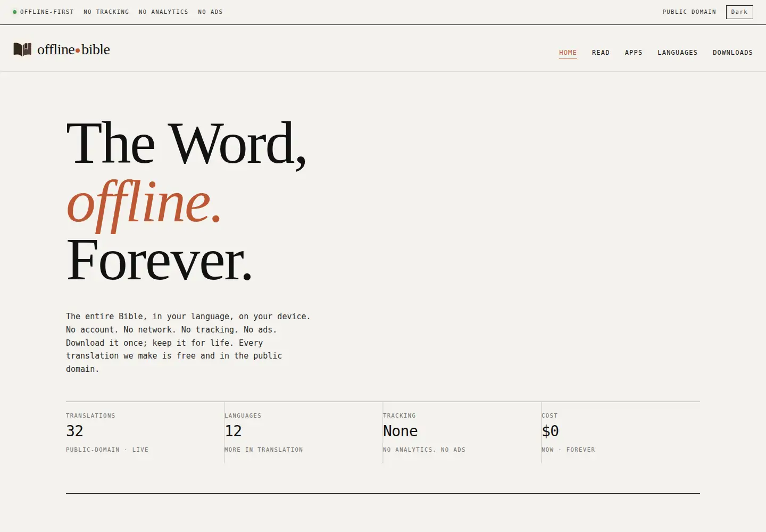The height and width of the screenshot is (532, 766).
Task: Click the "NO ANALYTICS, NO ADS" stat caption
Action: pos(424,450)
